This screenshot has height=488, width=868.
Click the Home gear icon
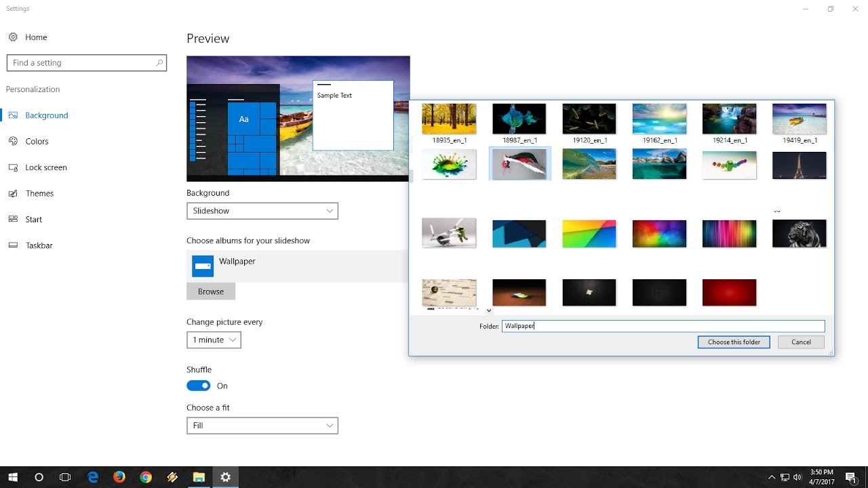pos(13,37)
